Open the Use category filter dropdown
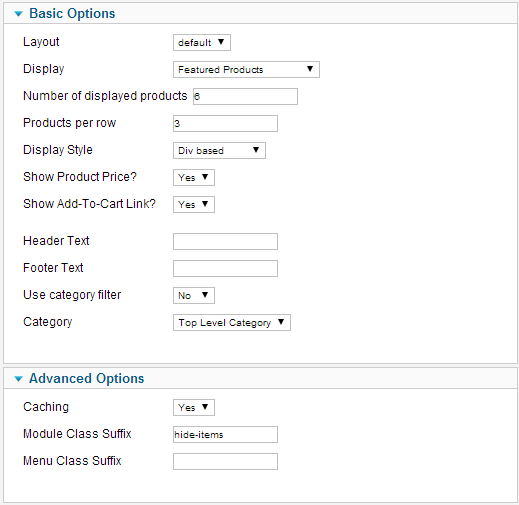 tap(194, 295)
